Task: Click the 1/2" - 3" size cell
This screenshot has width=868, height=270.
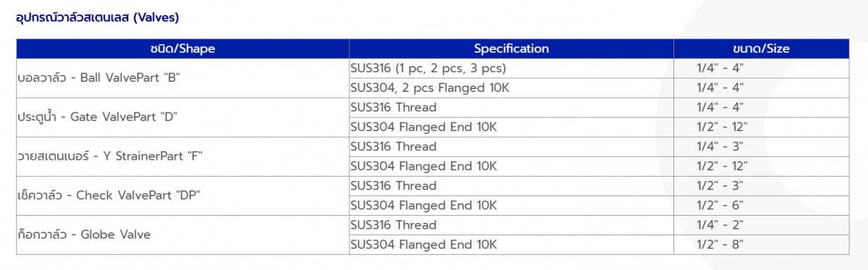Action: (x=761, y=186)
